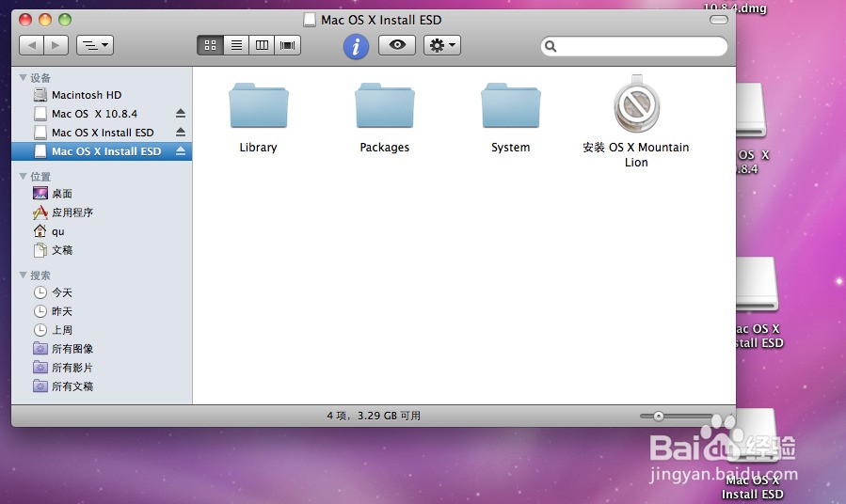This screenshot has width=846, height=504.
Task: Collapse the 搜索 section
Action: point(24,275)
